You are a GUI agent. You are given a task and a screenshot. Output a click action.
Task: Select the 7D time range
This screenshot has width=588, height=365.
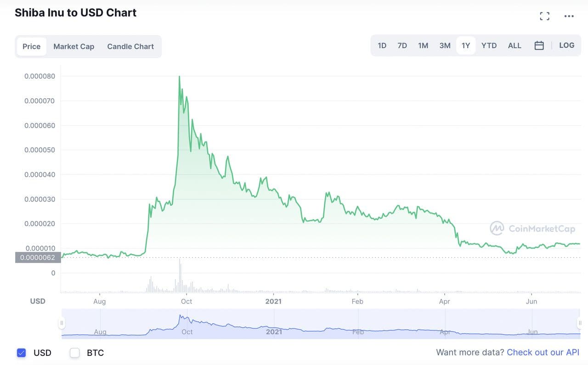[402, 45]
